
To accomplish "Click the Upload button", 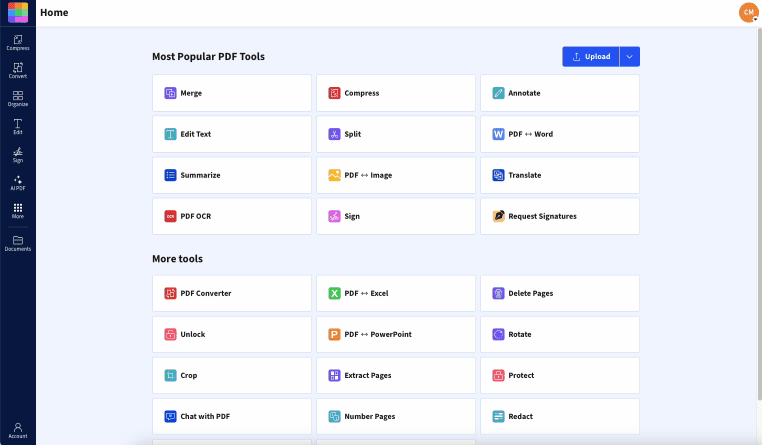I will tap(591, 56).
